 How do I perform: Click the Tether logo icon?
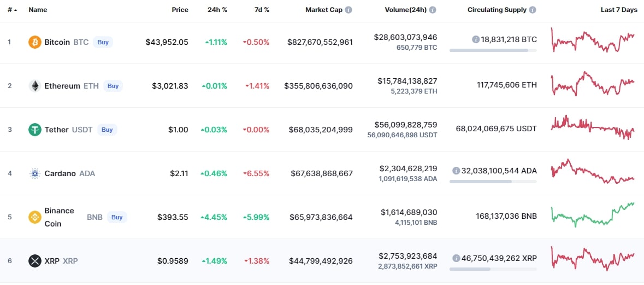pyautogui.click(x=35, y=130)
